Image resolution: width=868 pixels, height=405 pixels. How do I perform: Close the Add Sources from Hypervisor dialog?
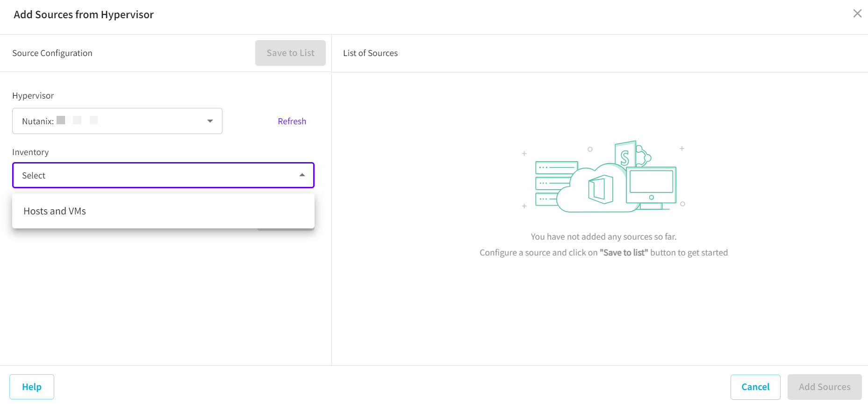tap(857, 14)
